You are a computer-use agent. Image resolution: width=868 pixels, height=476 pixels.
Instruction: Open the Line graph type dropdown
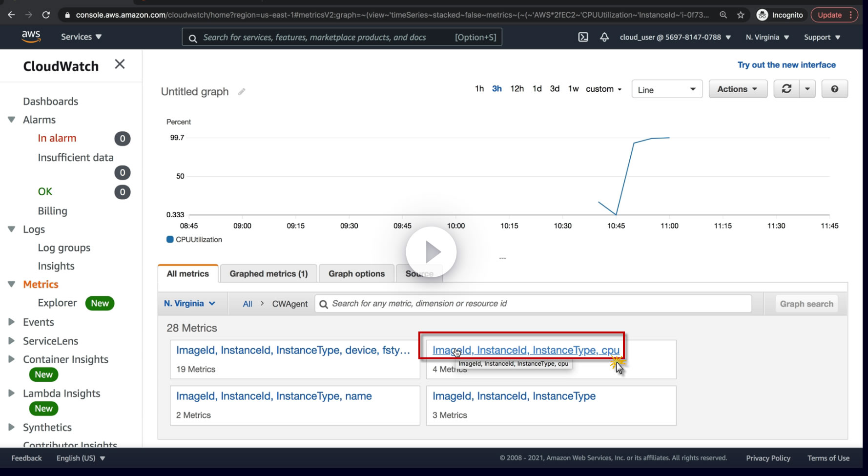point(667,89)
